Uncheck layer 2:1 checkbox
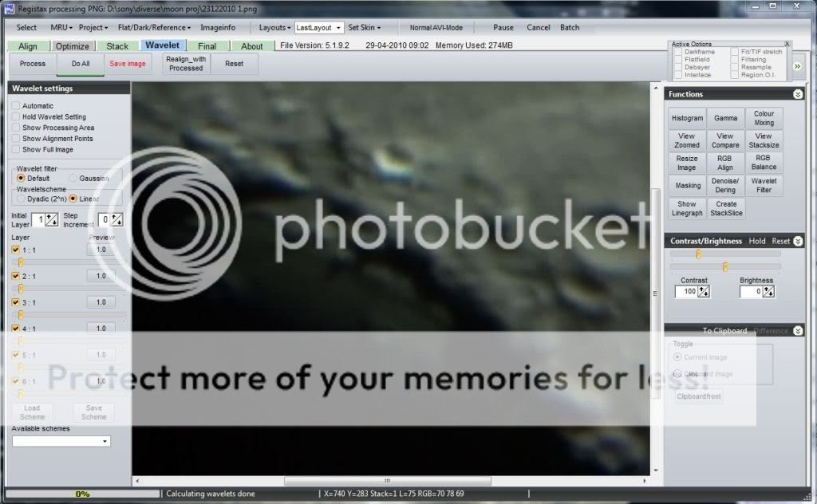The image size is (817, 504). click(16, 276)
